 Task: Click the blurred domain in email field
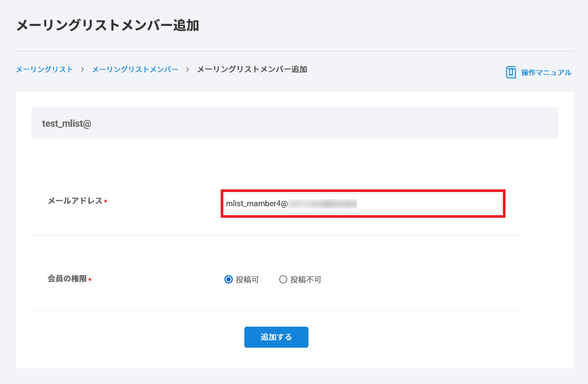point(323,204)
